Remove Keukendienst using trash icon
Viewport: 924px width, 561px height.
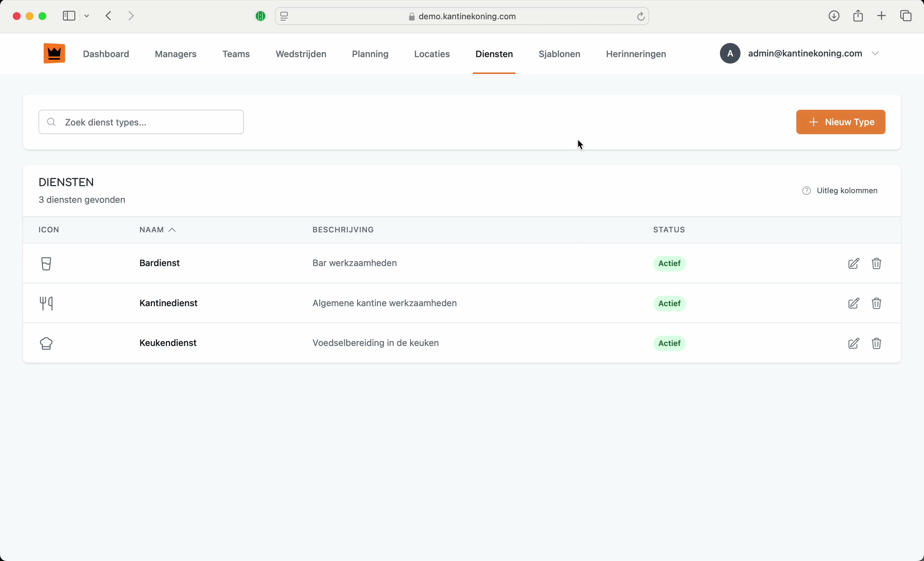877,343
